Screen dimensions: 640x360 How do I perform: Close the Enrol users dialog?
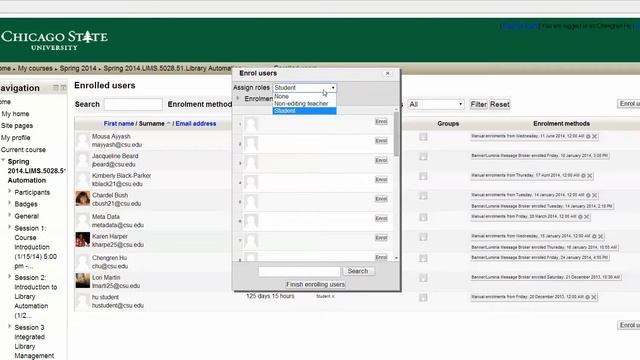tap(388, 73)
